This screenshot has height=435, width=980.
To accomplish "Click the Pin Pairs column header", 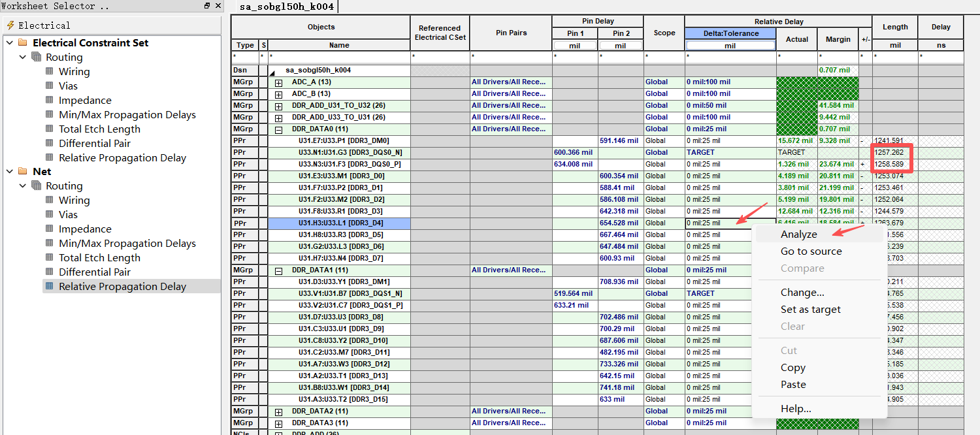I will (x=510, y=33).
